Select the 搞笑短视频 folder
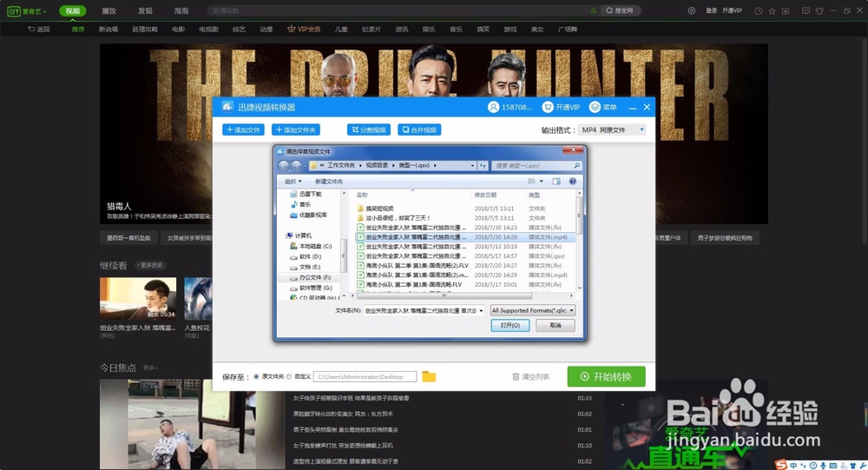868x470 pixels. click(375, 209)
